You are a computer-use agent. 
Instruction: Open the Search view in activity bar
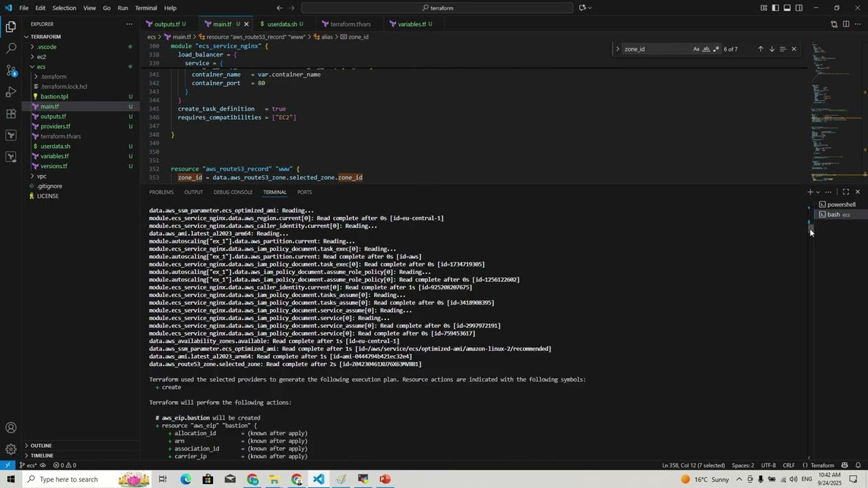(x=11, y=49)
